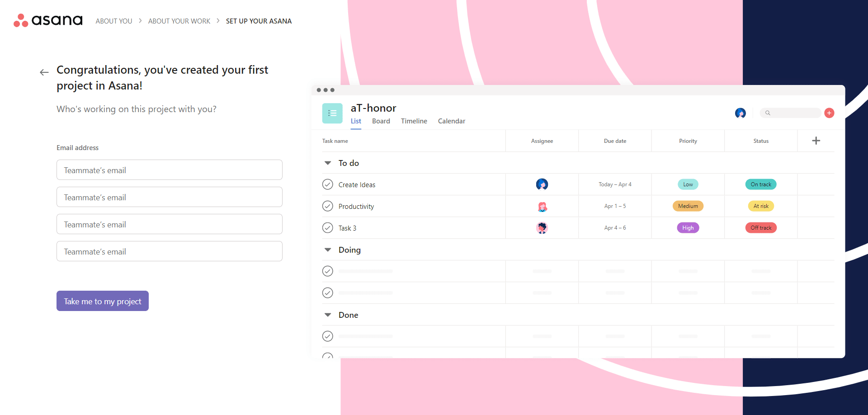Check the first placeholder task under Done

[328, 336]
